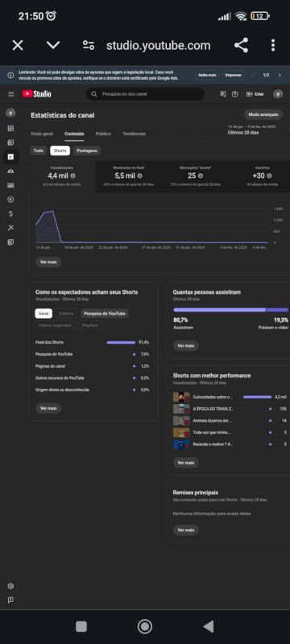Open the Curiosidades sobre Short thumbnail
Screen dimensions: 290x644
point(181,397)
